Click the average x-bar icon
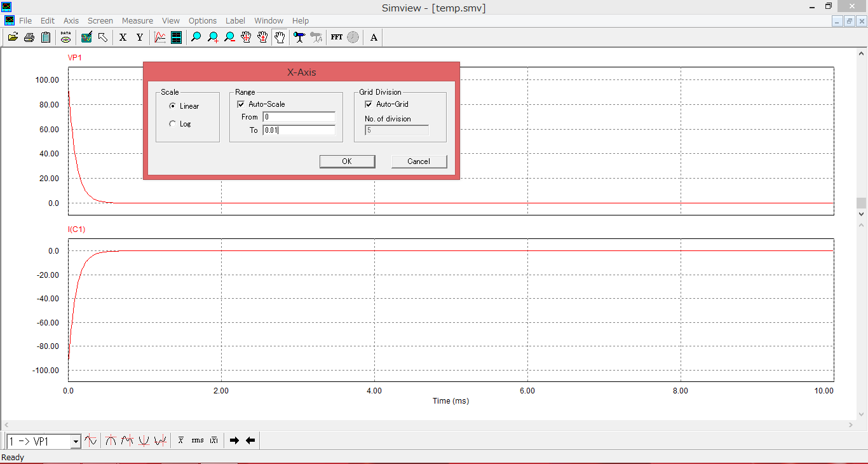This screenshot has width=868, height=464. click(181, 440)
